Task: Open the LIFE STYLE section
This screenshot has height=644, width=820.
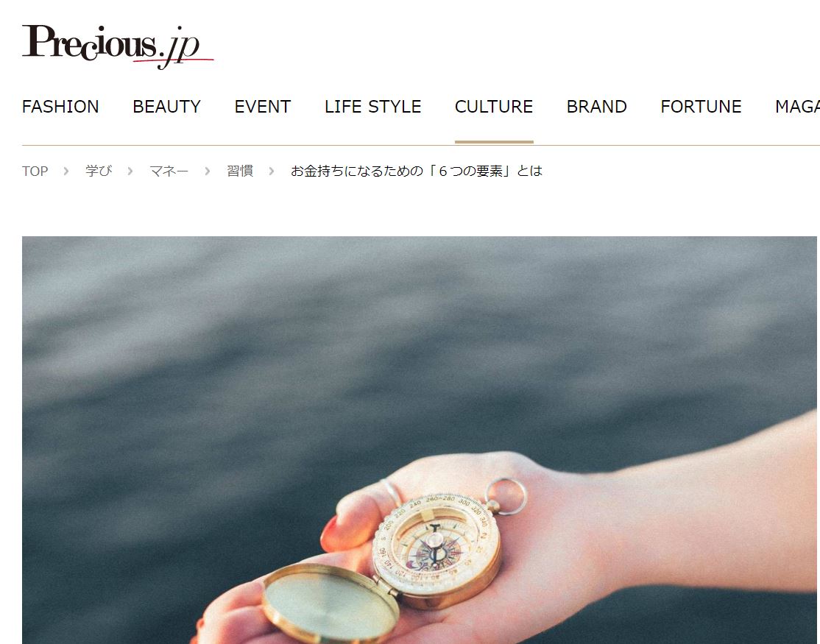Action: (373, 107)
